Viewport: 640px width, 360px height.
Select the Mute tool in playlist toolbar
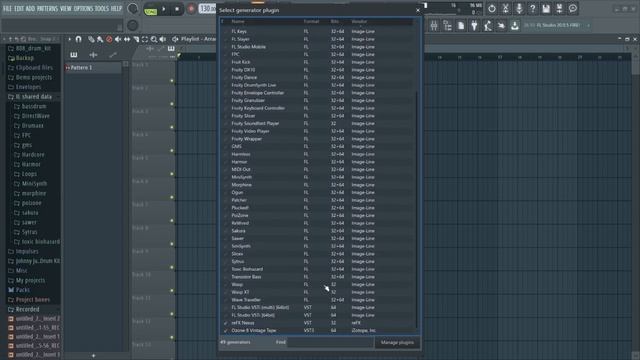click(118, 39)
